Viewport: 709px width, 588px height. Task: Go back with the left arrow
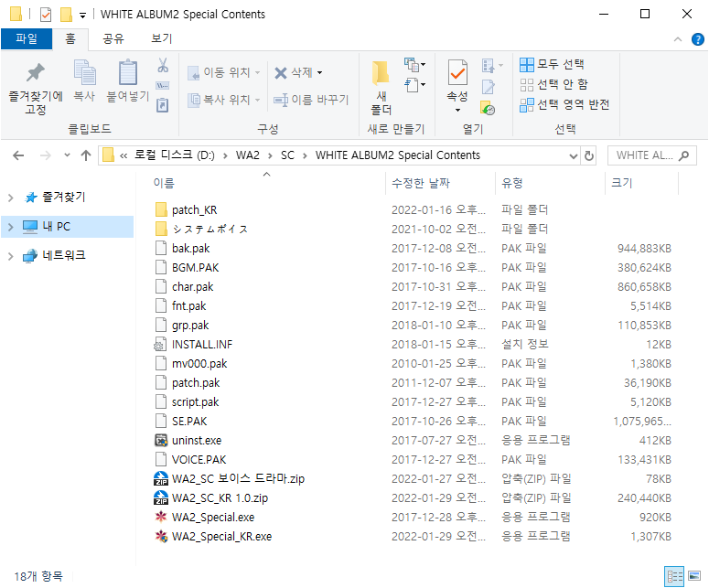18,155
